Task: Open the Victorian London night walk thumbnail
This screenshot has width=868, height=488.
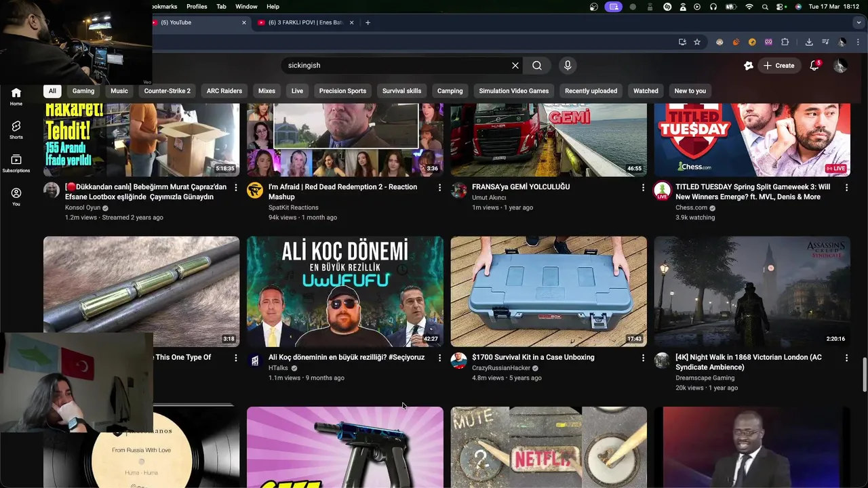Action: pyautogui.click(x=752, y=291)
